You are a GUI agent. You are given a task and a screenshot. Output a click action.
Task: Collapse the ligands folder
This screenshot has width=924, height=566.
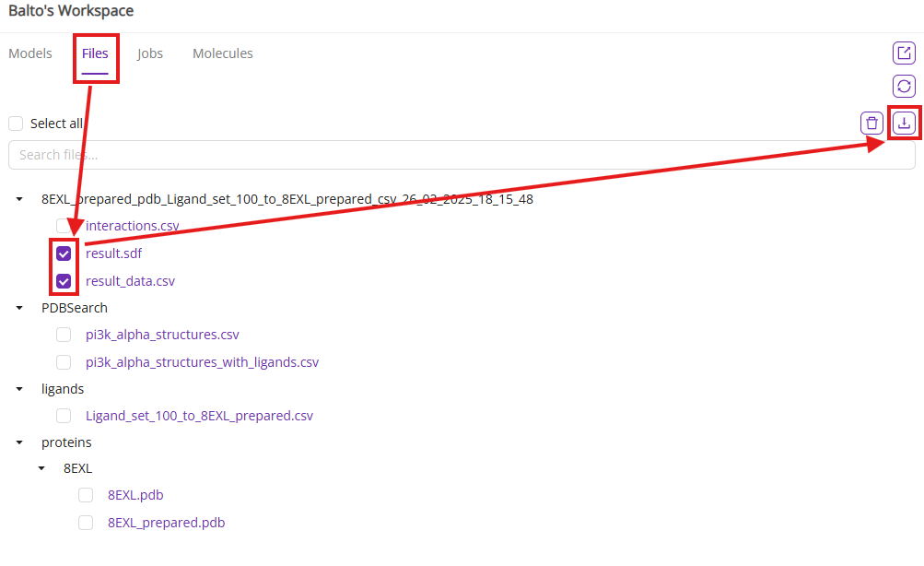pyautogui.click(x=19, y=389)
